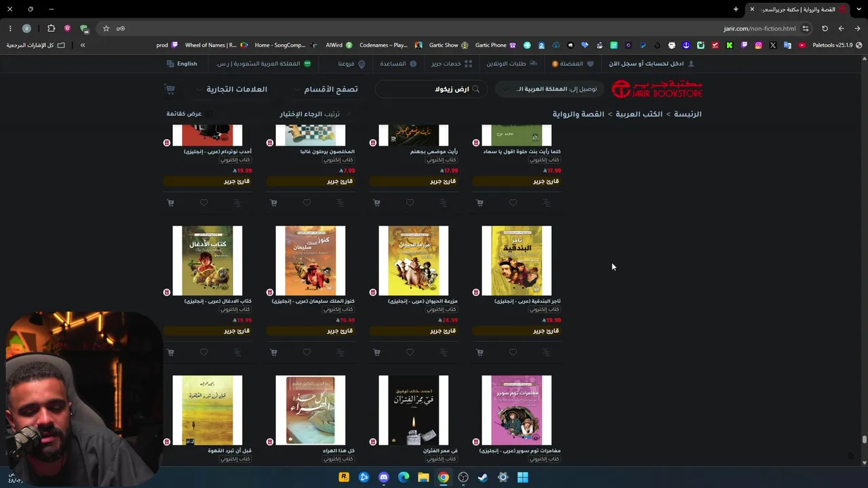Add المخلصون يرحلون غالبا to cart
Image resolution: width=868 pixels, height=488 pixels.
tap(273, 203)
